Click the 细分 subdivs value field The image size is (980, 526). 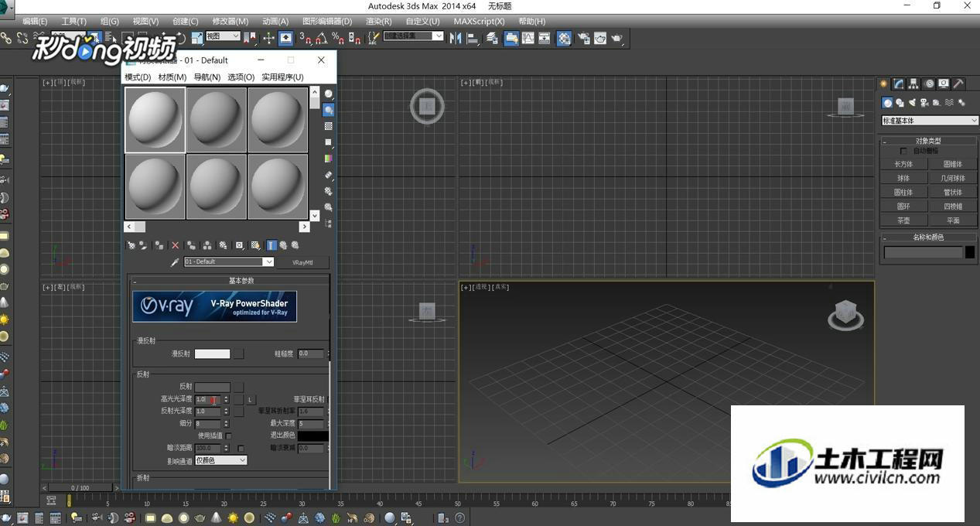pos(208,423)
